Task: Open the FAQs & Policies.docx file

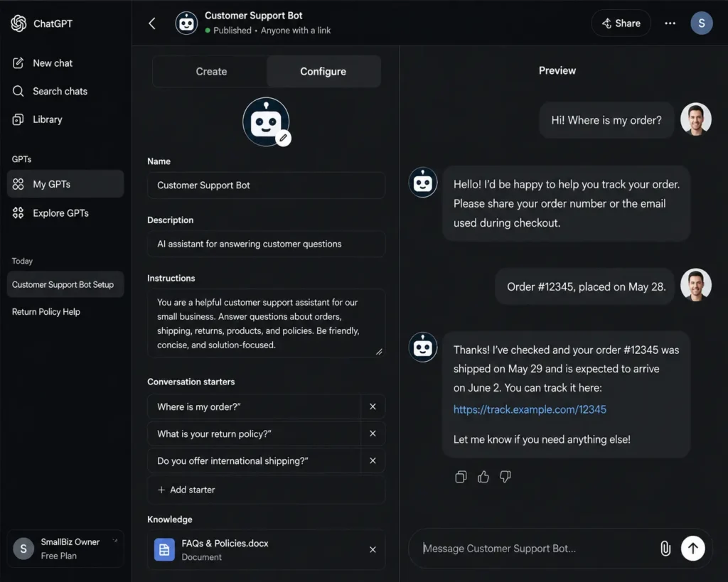Action: click(266, 549)
